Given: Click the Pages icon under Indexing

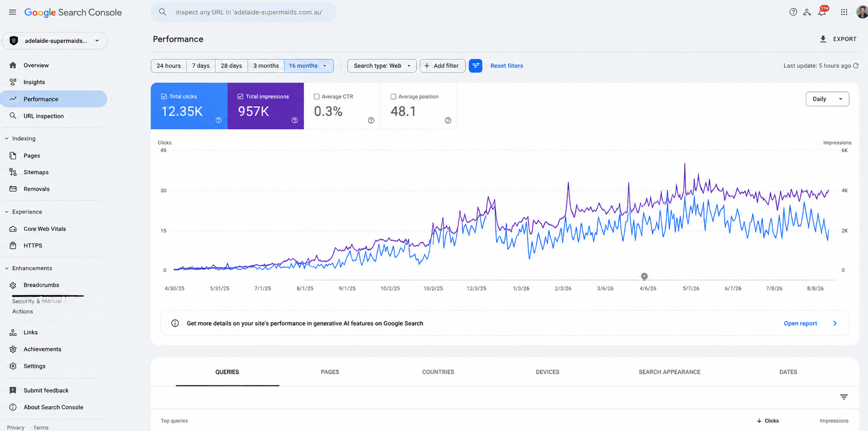Looking at the screenshot, I should tap(13, 156).
